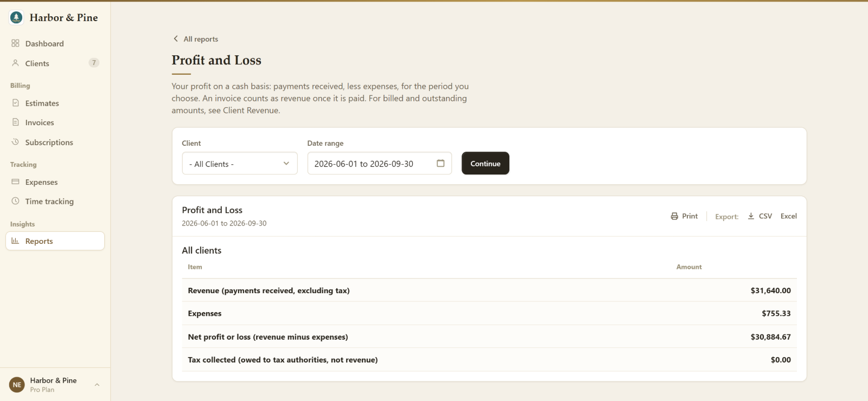Click the Dashboard grid icon
Viewport: 868px width, 401px height.
click(x=15, y=43)
